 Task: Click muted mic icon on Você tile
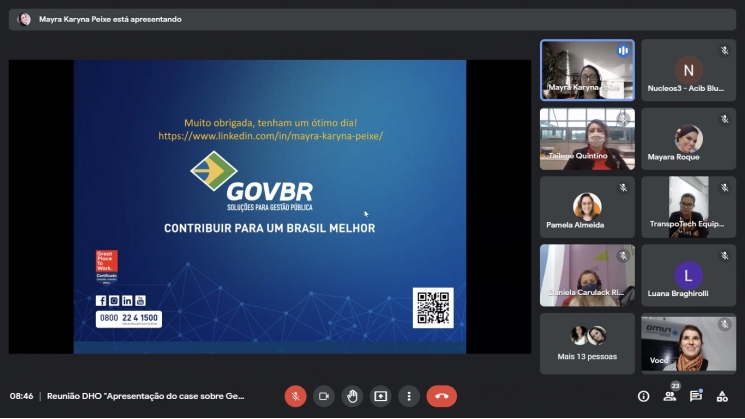(725, 324)
